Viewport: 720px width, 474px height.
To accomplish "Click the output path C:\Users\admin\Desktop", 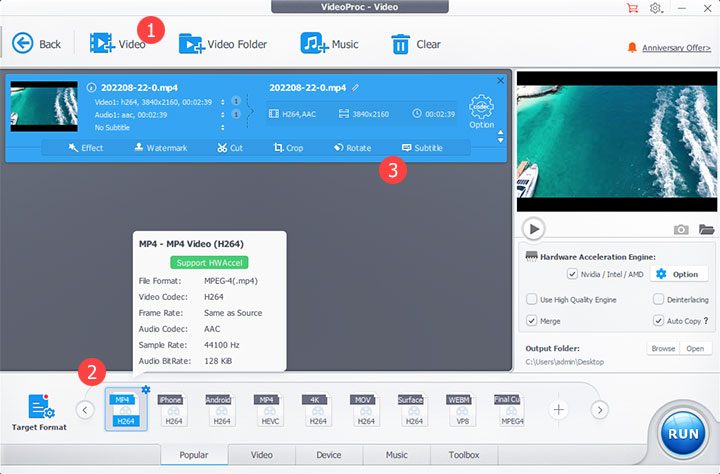I will (564, 362).
